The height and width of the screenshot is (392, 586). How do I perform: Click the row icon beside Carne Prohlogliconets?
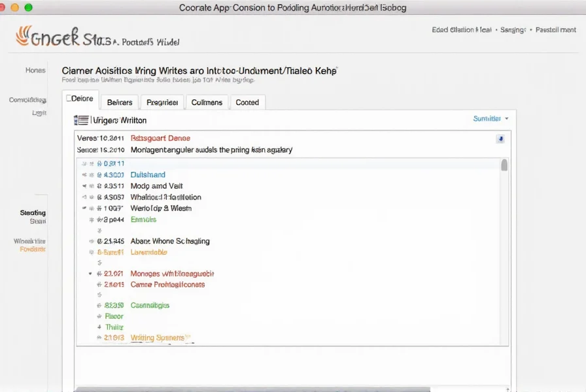click(99, 285)
